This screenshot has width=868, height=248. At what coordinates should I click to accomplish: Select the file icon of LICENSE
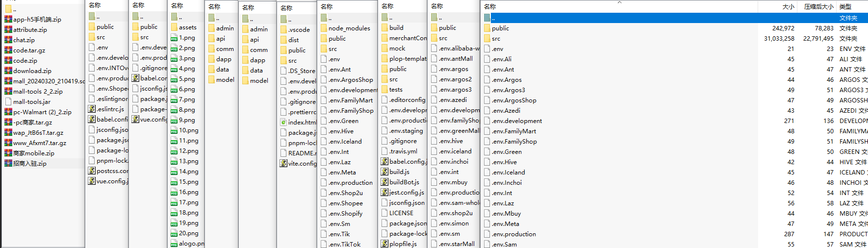tap(384, 213)
